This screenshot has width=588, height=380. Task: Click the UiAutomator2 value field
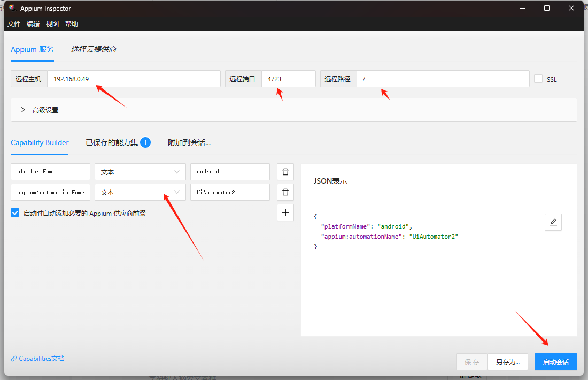pos(230,192)
